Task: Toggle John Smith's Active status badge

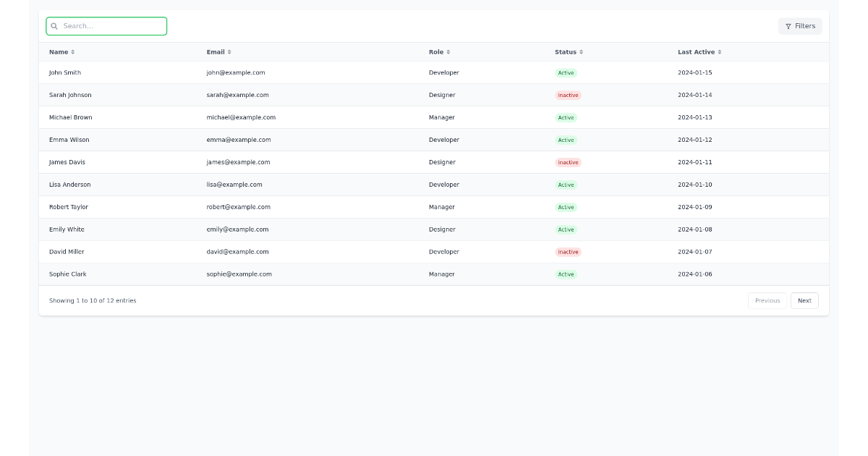Action: pos(566,72)
